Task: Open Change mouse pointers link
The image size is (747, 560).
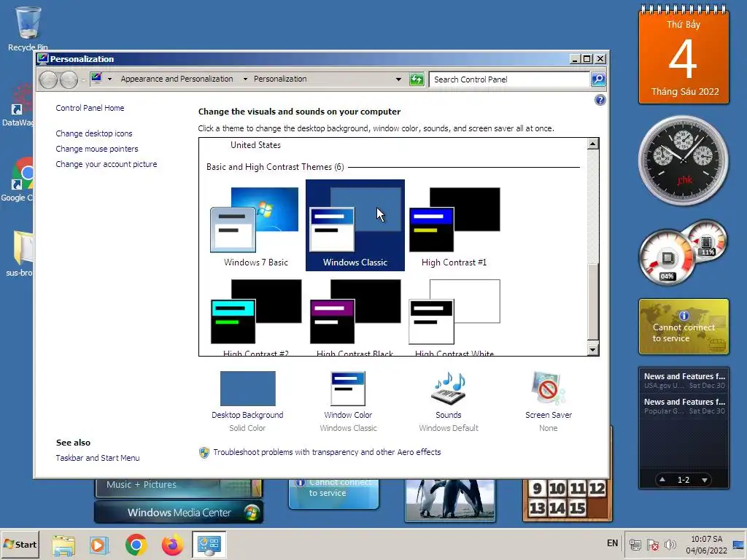Action: tap(97, 149)
